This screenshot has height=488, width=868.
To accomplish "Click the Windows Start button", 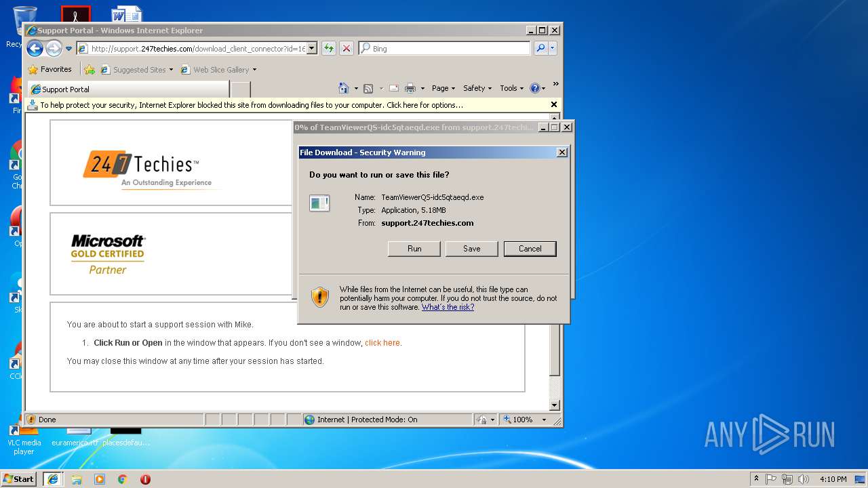I will (19, 479).
